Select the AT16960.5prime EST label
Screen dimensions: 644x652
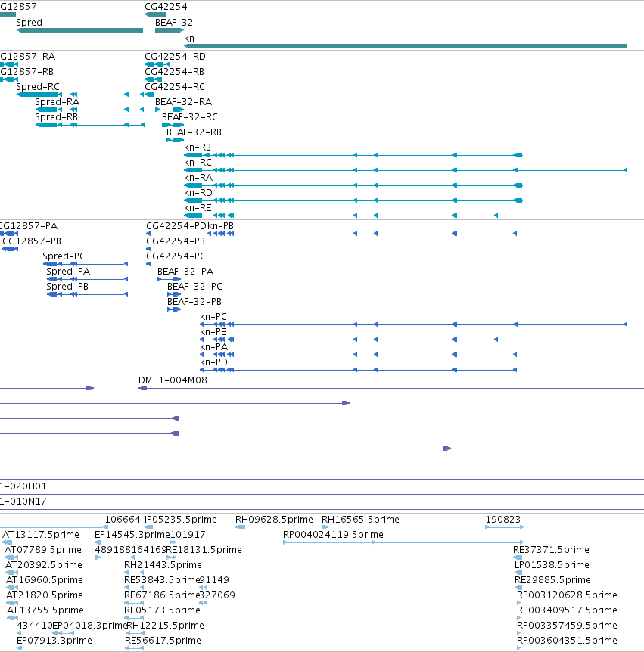pyautogui.click(x=45, y=580)
